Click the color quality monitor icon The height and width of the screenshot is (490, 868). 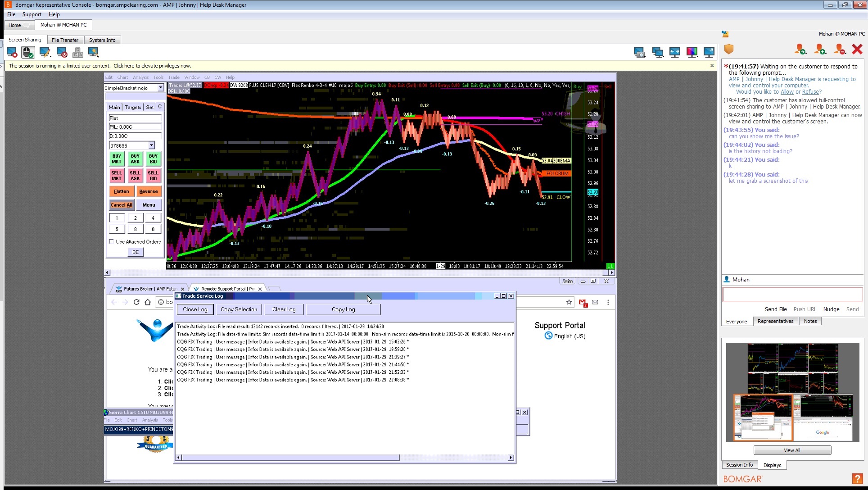[692, 52]
